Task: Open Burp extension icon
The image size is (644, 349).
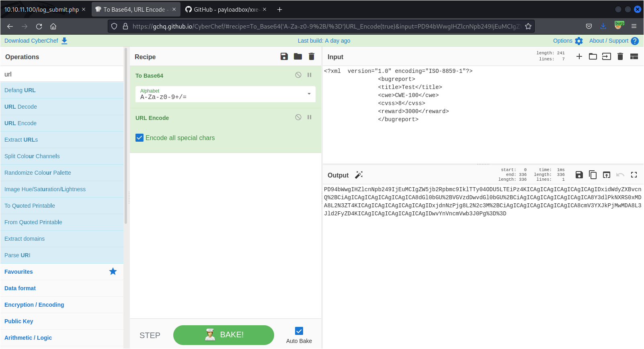Action: click(619, 25)
